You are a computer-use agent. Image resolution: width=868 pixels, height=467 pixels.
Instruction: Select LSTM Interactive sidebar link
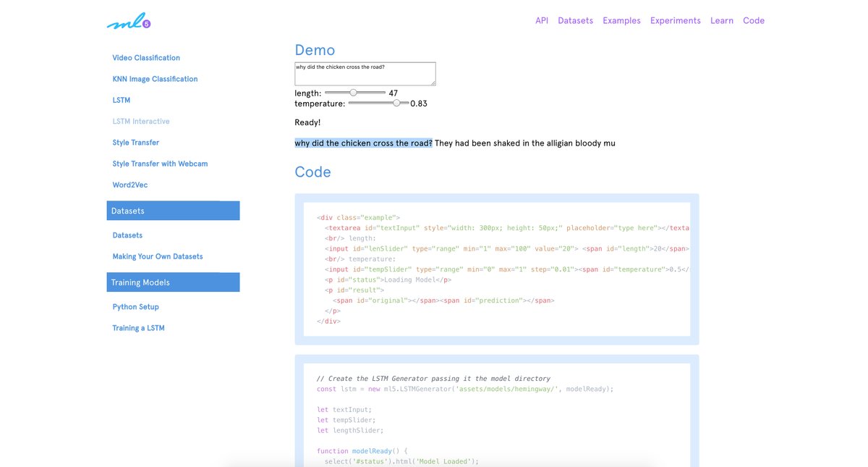click(x=141, y=121)
